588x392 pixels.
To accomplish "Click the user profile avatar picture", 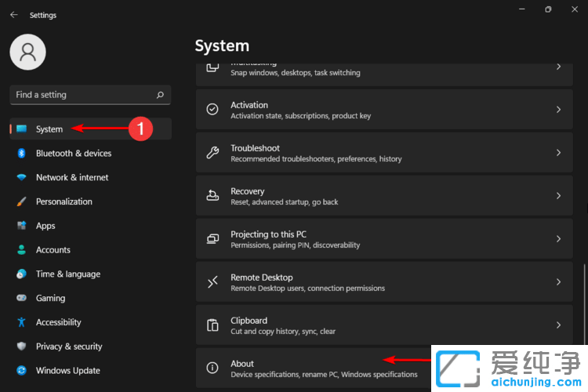I will tap(27, 52).
